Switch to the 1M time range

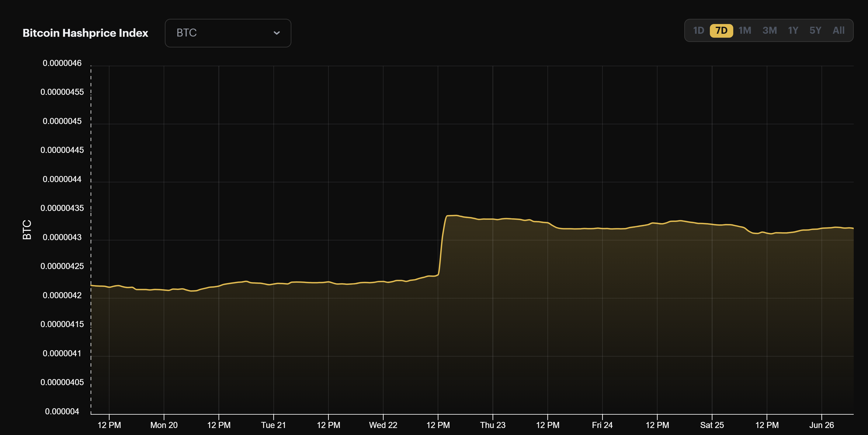(x=745, y=31)
